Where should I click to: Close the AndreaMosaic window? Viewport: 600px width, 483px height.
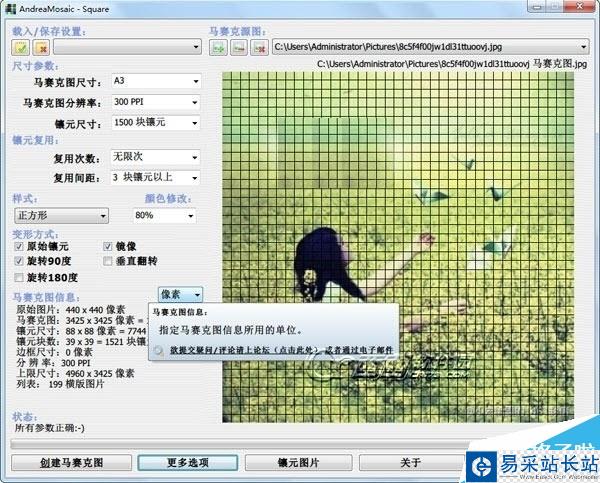(580, 7)
